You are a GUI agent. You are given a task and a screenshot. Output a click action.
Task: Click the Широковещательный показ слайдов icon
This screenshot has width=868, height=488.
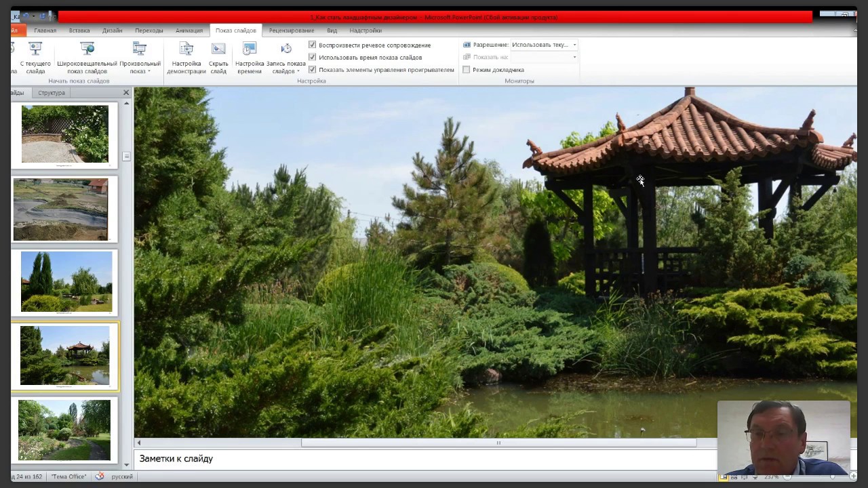[x=87, y=49]
